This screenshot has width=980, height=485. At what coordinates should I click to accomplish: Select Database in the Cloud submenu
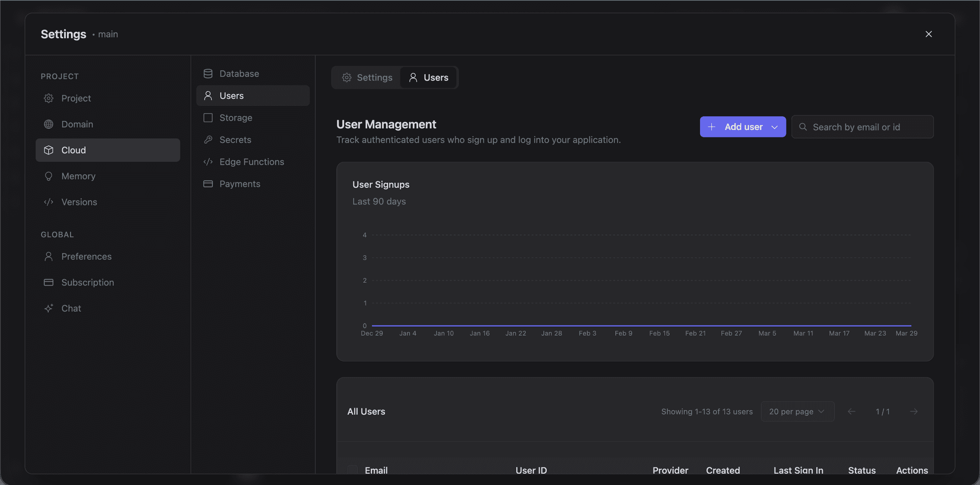[x=253, y=74]
